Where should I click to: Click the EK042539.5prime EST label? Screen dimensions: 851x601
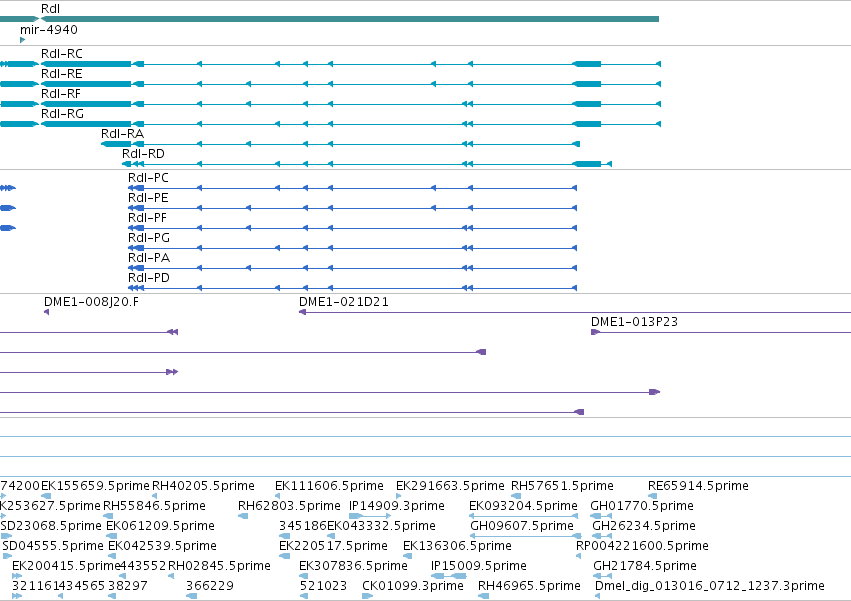click(x=162, y=546)
